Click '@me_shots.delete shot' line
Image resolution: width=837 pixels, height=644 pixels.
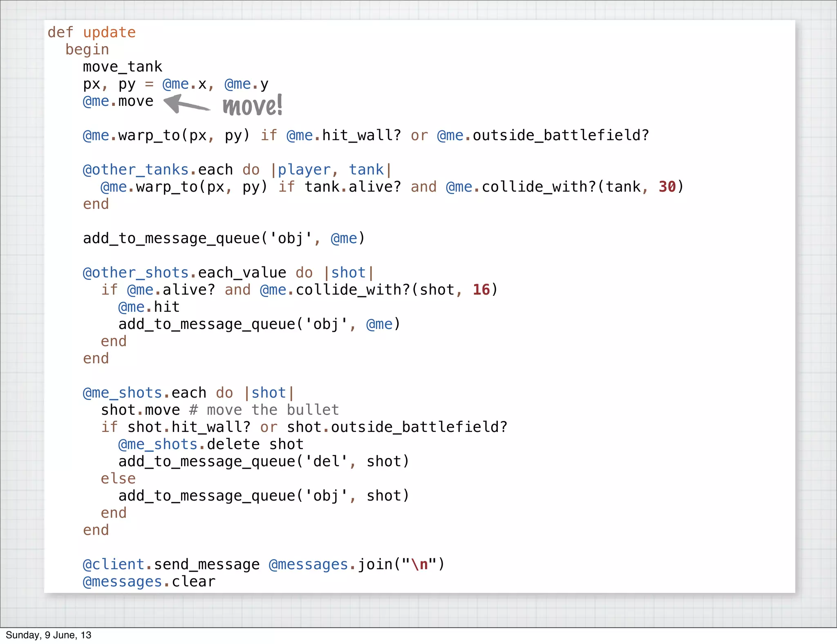(x=210, y=444)
